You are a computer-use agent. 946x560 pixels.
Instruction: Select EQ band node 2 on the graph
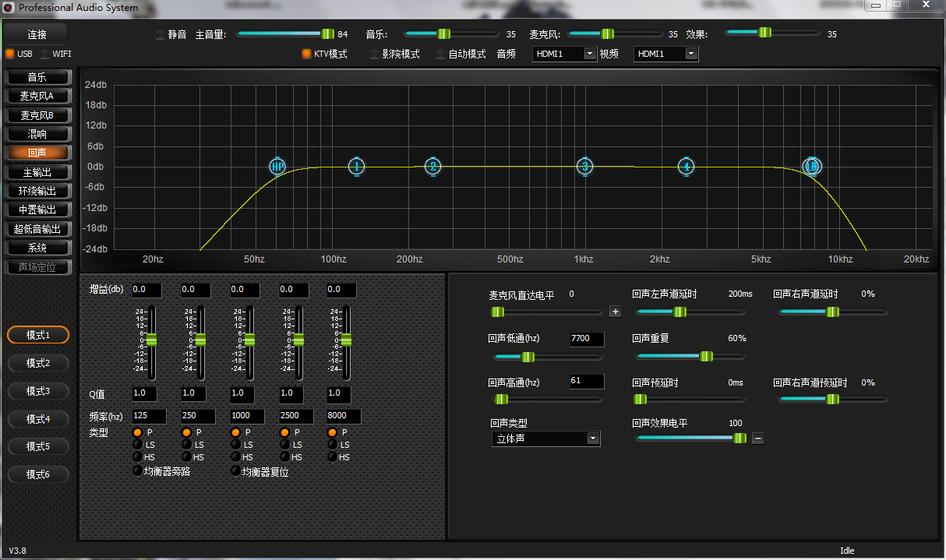432,166
